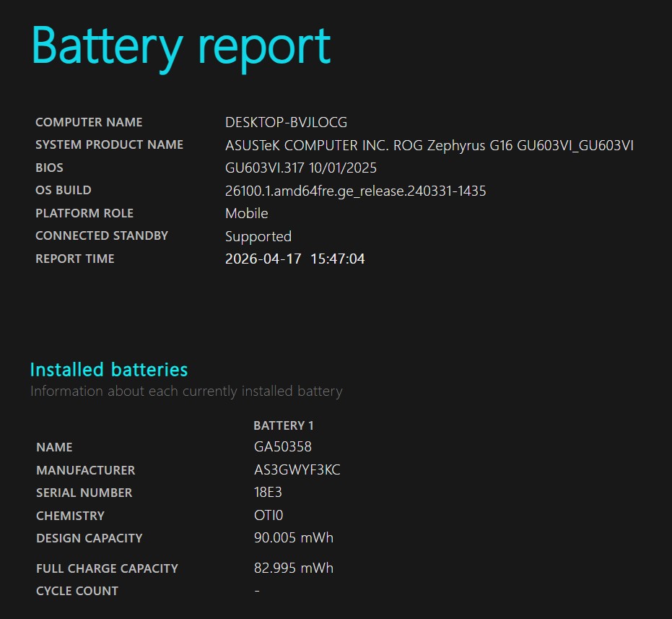The height and width of the screenshot is (619, 672).
Task: Click the report time 2026-04-17 value
Action: pos(294,259)
